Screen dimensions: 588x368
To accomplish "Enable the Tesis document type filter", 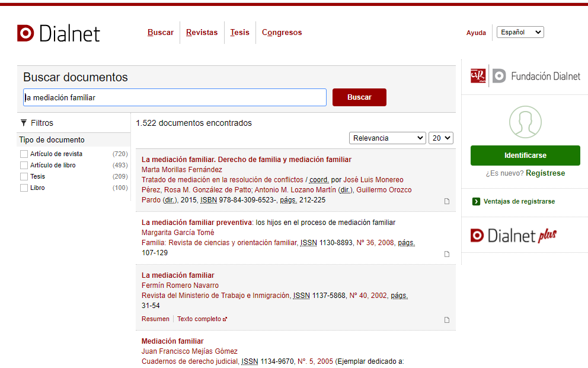I will 24,176.
